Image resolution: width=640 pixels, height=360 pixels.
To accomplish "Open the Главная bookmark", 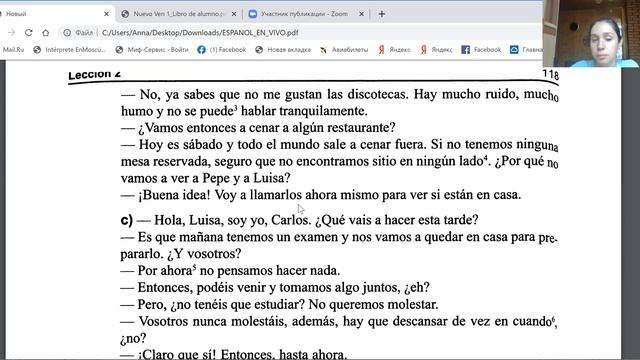I will coord(527,49).
